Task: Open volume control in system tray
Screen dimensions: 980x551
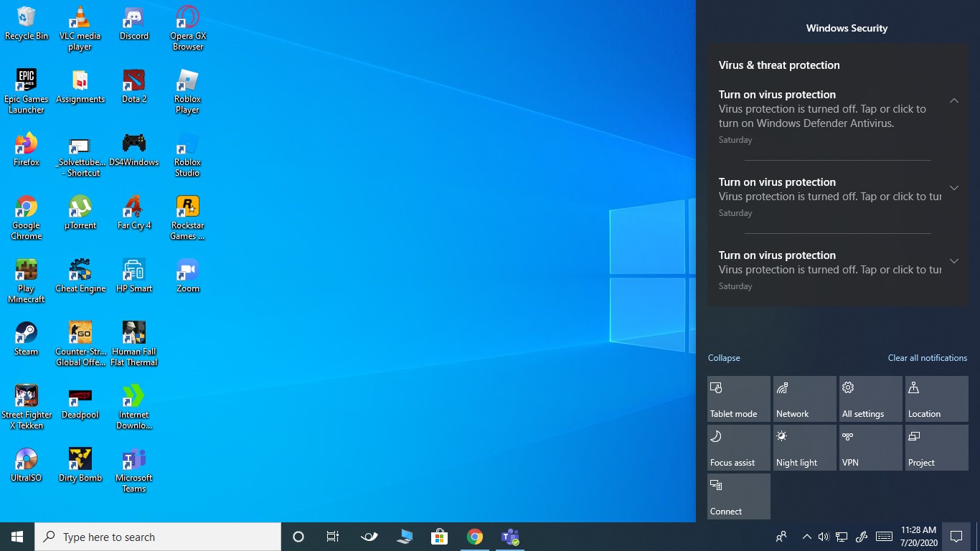Action: (x=824, y=537)
